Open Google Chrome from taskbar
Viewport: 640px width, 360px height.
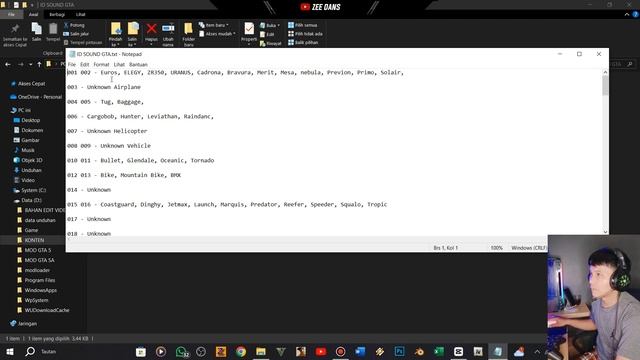click(x=241, y=351)
